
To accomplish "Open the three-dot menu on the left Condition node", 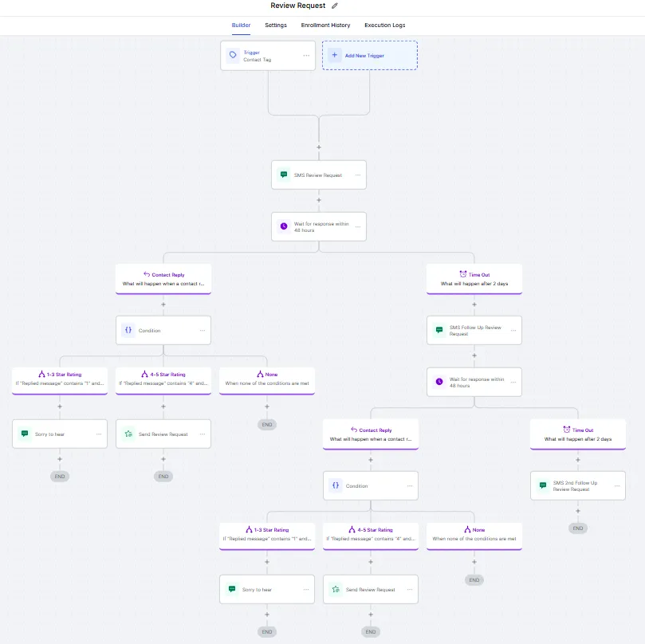I will click(x=203, y=330).
